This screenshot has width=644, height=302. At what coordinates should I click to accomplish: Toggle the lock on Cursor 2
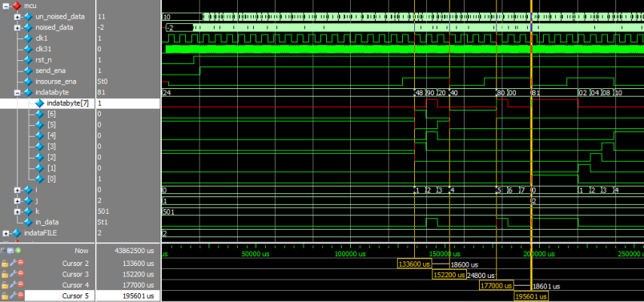coord(5,264)
